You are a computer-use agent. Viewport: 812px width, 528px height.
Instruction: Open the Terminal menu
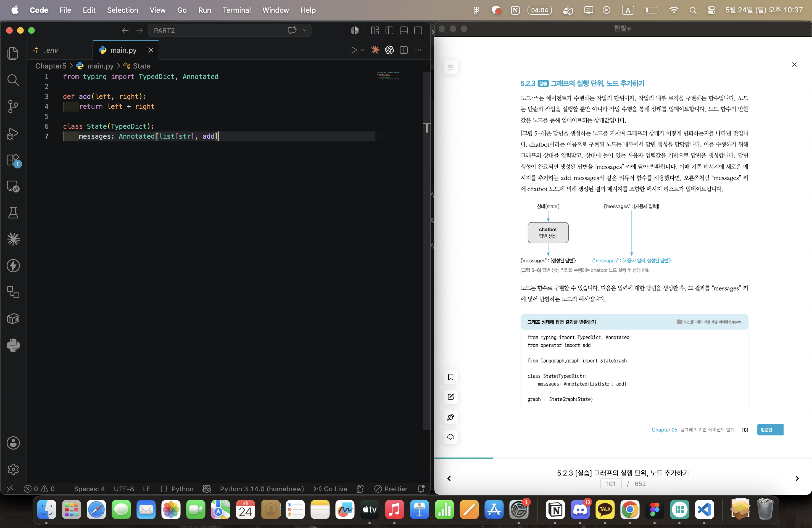(x=236, y=10)
